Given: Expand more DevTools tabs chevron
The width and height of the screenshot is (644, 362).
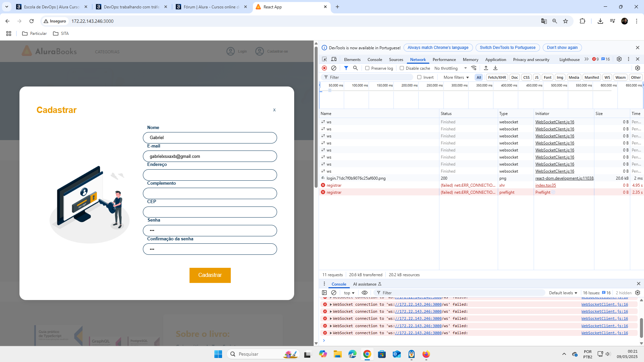Looking at the screenshot, I should point(586,59).
